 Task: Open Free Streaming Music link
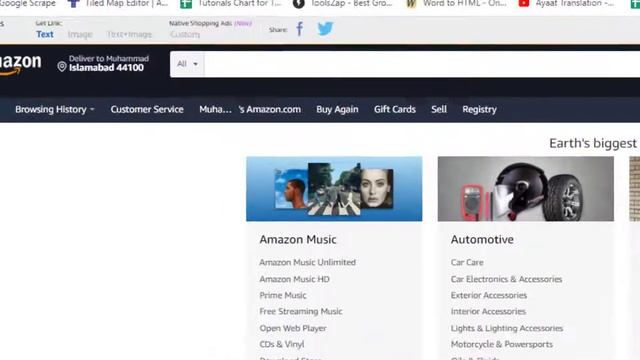(x=301, y=311)
